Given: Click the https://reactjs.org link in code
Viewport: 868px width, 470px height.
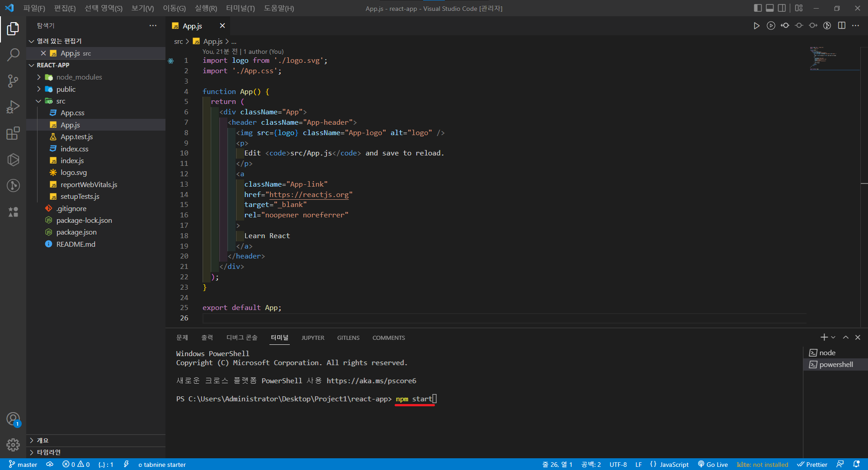Looking at the screenshot, I should tap(309, 195).
